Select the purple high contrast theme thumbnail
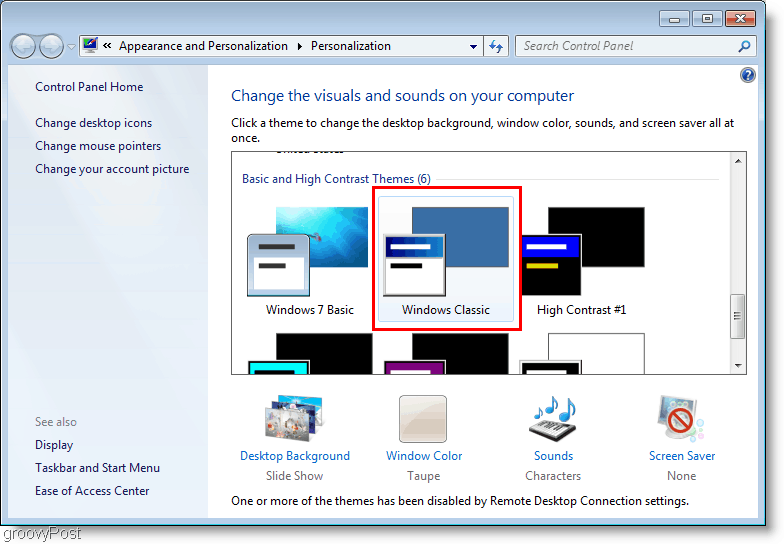Screen dimensions: 784x544 pos(446,354)
